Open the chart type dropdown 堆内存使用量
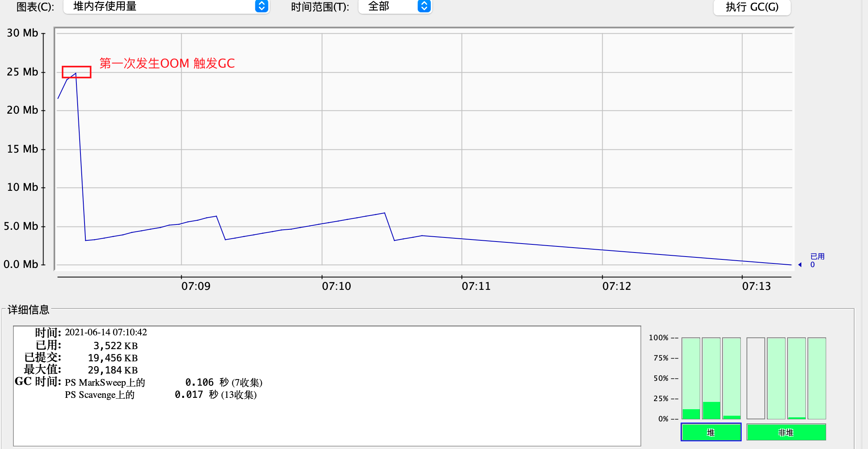This screenshot has height=449, width=868. coord(166,6)
